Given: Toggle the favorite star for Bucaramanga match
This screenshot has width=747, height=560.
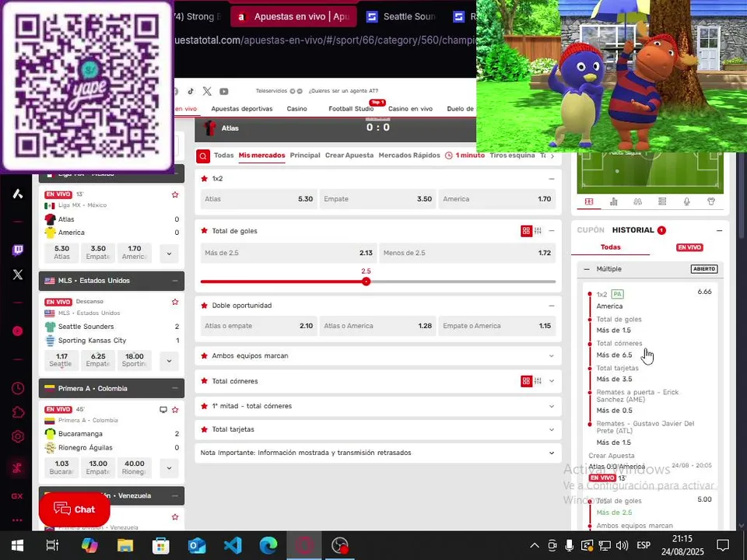Looking at the screenshot, I should click(175, 410).
